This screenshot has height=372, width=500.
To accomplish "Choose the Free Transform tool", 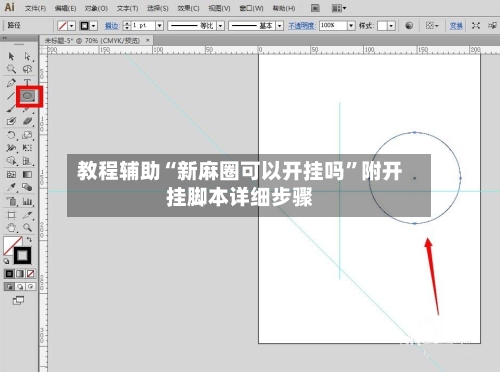I will [x=27, y=148].
